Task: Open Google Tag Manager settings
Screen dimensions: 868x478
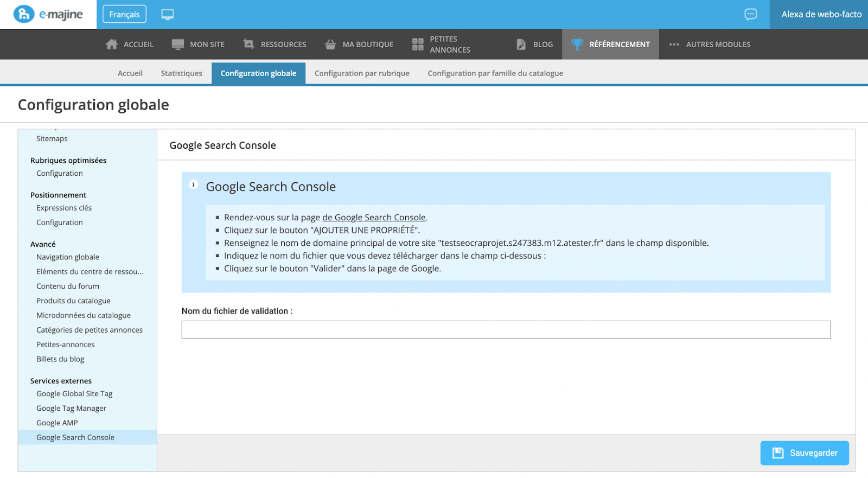Action: (x=71, y=410)
